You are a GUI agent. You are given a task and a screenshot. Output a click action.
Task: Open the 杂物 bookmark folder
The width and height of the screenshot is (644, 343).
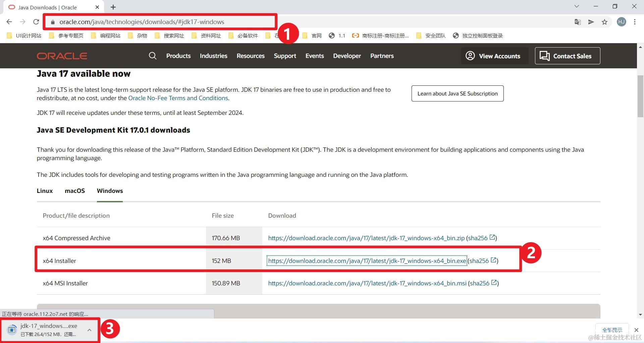click(x=138, y=36)
